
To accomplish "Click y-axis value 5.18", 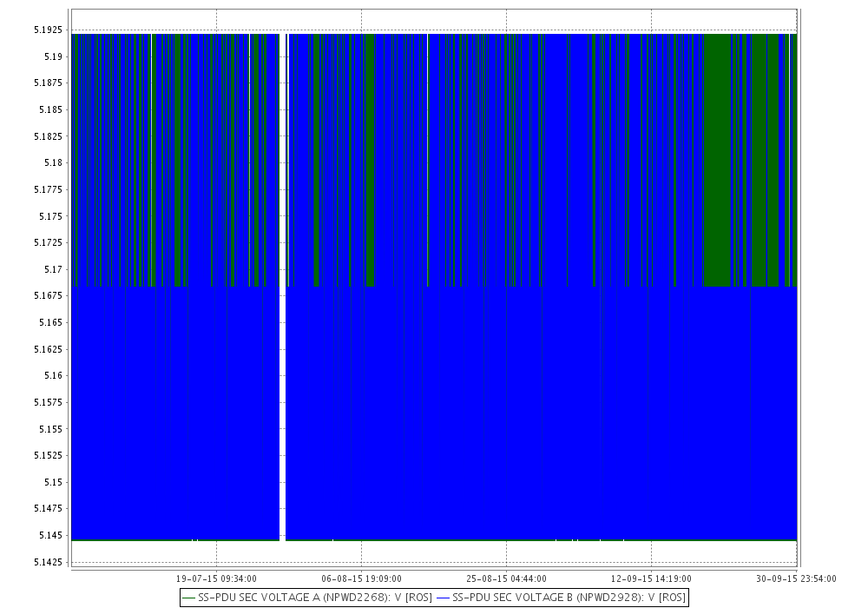I will pos(53,162).
